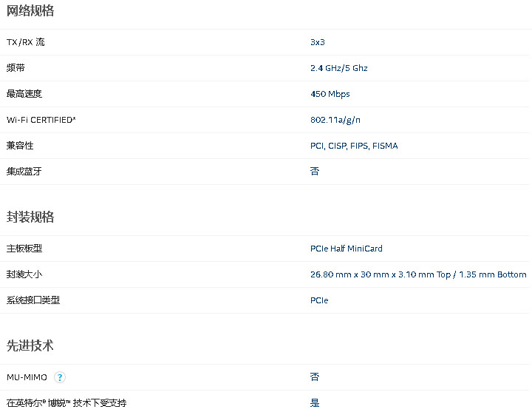
Task: Click the 否 value for 集成蓝牙
Action: [315, 171]
